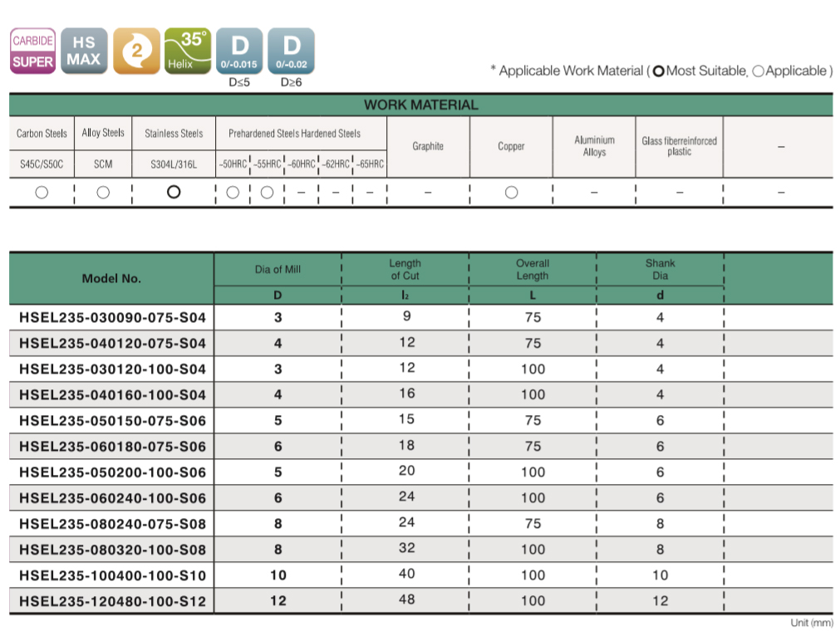
Task: Click the D 0/-0.015 tolerance icon
Action: pyautogui.click(x=239, y=51)
